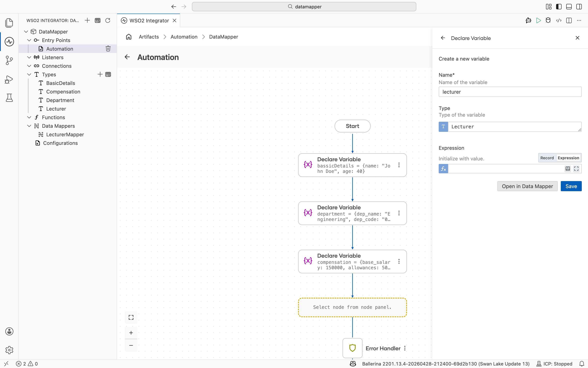Expand the expression editor full-screen icon
Screen dimensions: 588x368
tap(576, 169)
